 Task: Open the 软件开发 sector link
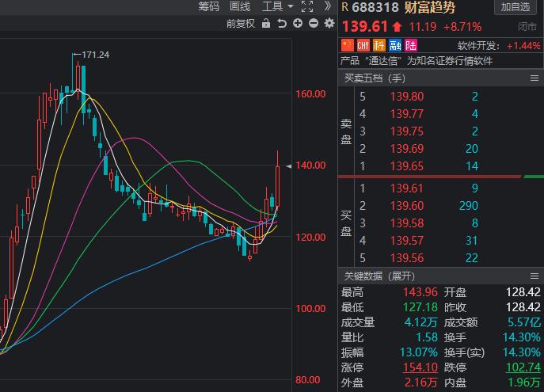[x=479, y=45]
